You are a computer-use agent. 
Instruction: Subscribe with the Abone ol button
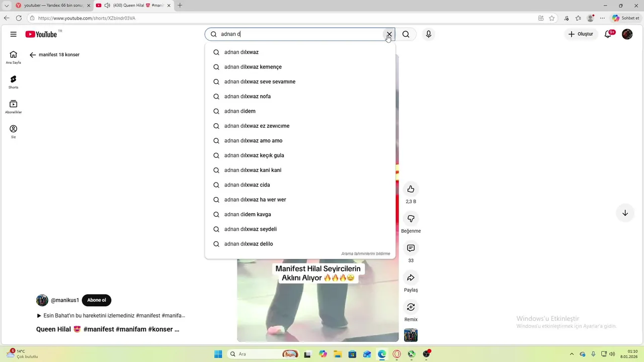click(x=97, y=300)
